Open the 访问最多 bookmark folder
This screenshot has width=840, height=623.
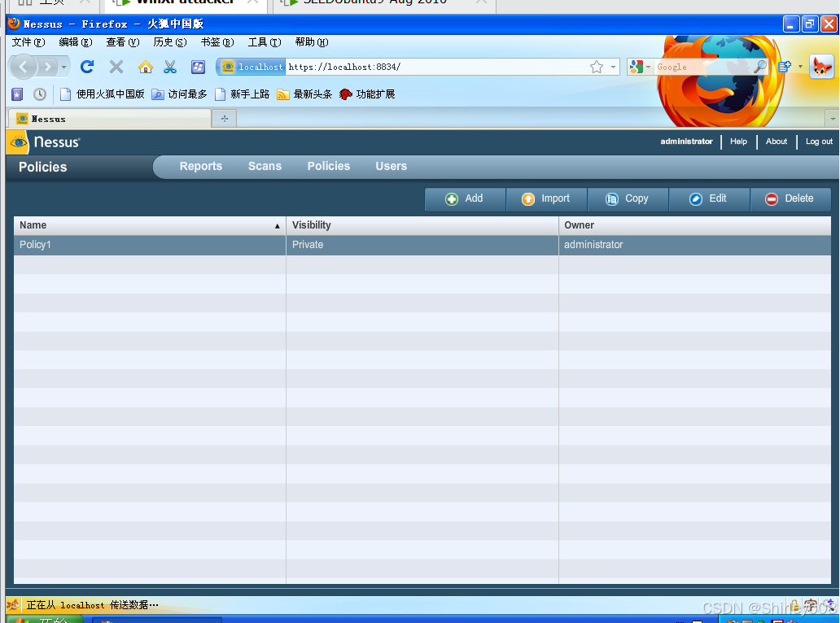(179, 94)
